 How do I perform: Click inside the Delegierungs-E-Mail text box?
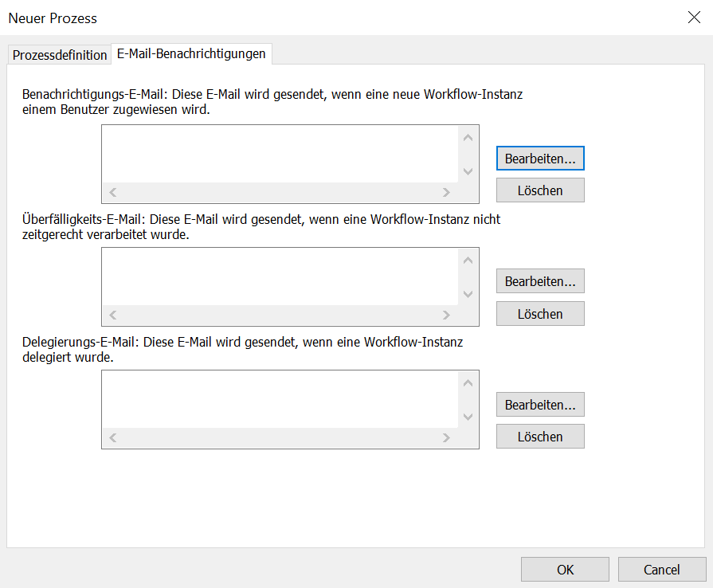(x=280, y=400)
